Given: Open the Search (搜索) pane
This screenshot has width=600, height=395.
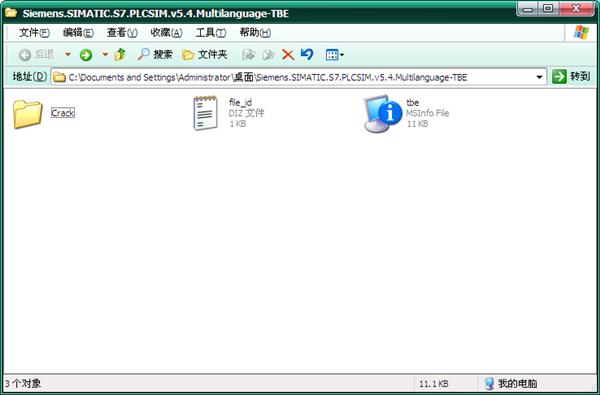Looking at the screenshot, I should coord(155,55).
